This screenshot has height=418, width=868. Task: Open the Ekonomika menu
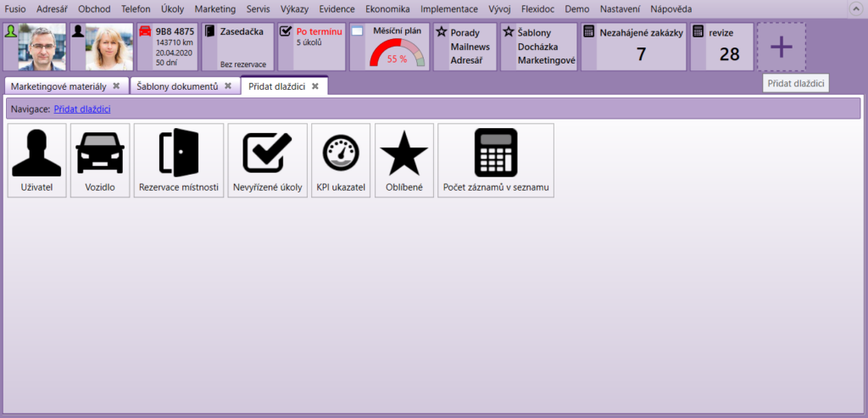click(387, 8)
